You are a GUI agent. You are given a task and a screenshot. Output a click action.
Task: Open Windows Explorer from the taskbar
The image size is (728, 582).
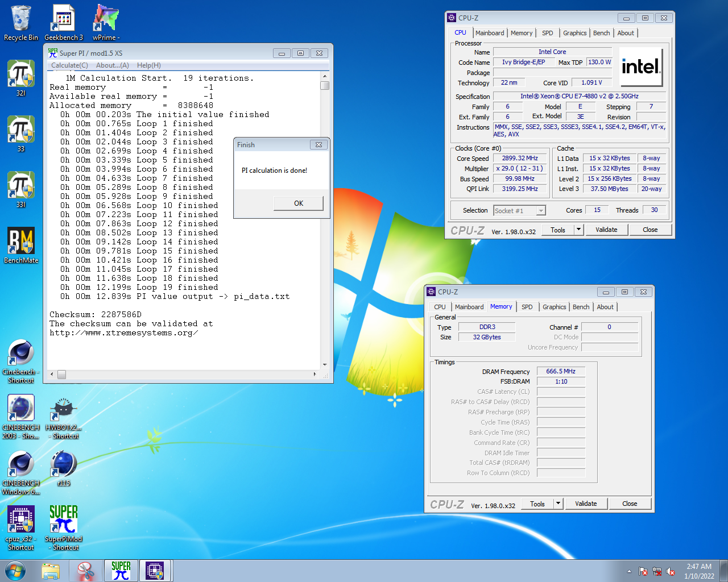coord(51,571)
